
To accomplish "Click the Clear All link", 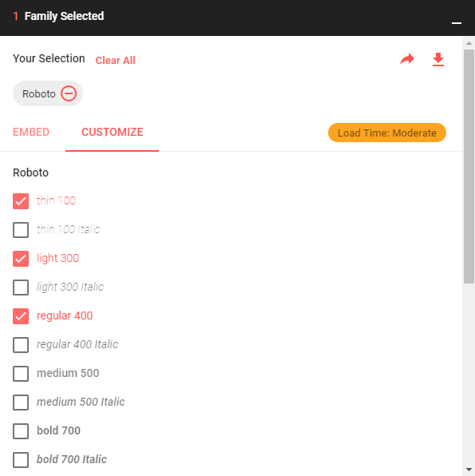I will click(x=115, y=60).
